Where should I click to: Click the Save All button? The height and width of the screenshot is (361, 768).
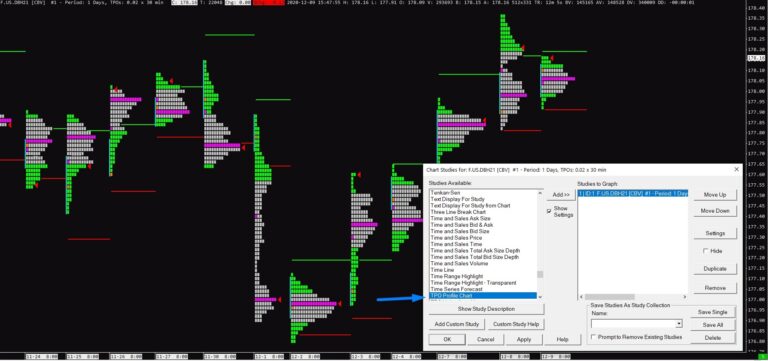tap(713, 325)
